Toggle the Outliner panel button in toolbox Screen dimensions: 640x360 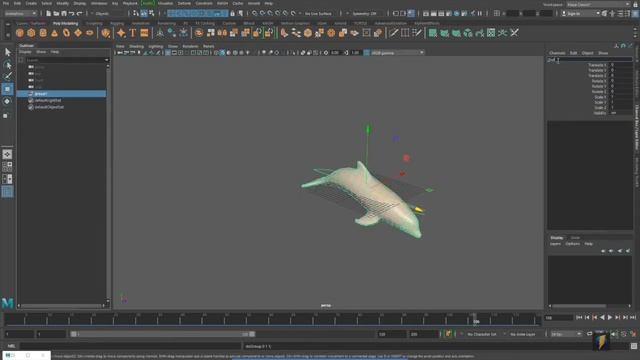tap(7, 192)
